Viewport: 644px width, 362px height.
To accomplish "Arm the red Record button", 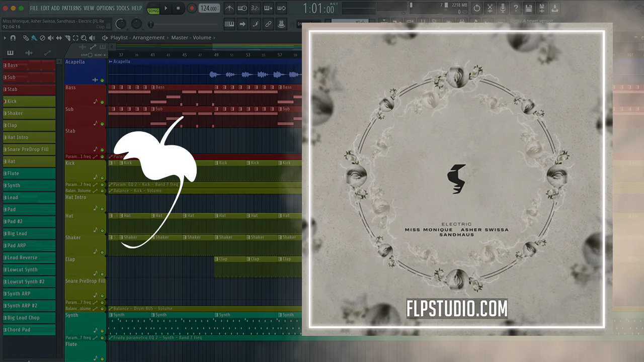I will [x=192, y=9].
